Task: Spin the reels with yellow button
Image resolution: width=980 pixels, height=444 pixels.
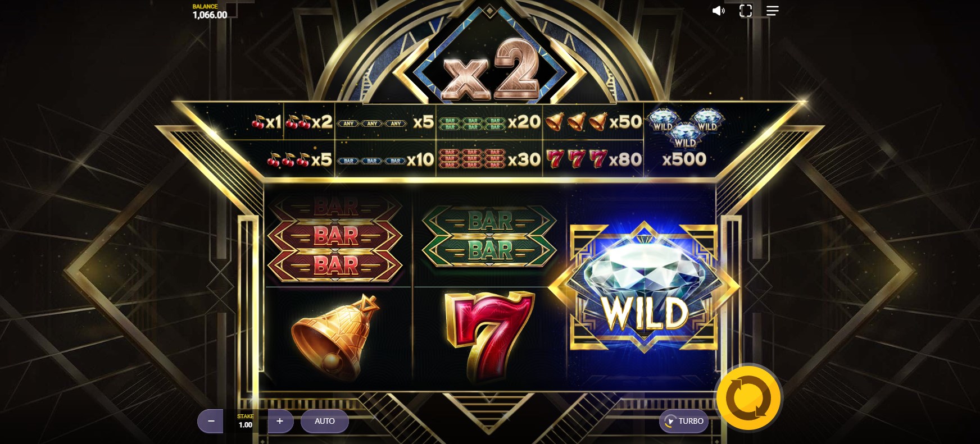Action: (x=749, y=398)
